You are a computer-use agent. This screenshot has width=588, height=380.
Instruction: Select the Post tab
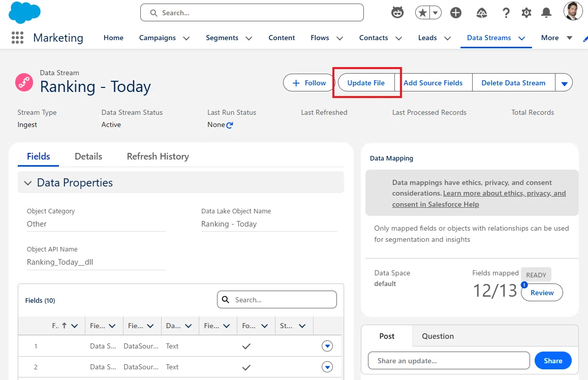click(x=387, y=336)
